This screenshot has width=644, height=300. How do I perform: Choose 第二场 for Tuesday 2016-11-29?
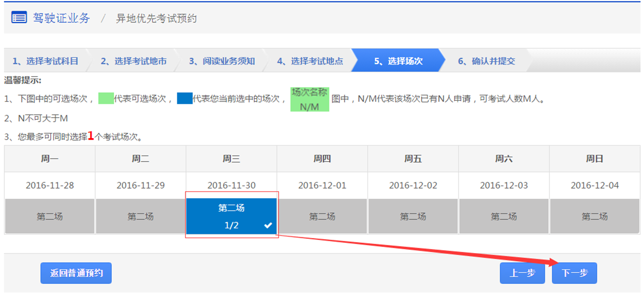tap(140, 216)
